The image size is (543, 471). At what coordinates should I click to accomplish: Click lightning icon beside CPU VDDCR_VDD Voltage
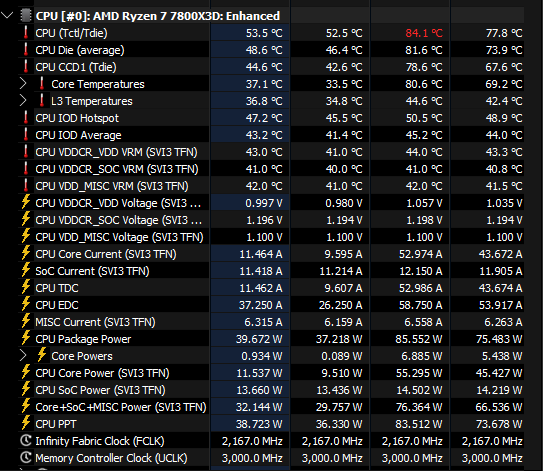coord(26,202)
